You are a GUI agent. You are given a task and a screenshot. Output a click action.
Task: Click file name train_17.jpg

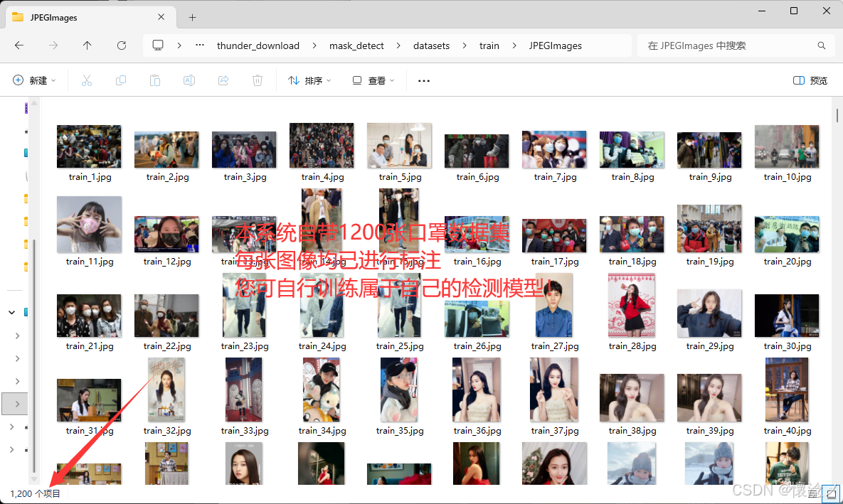(x=555, y=262)
